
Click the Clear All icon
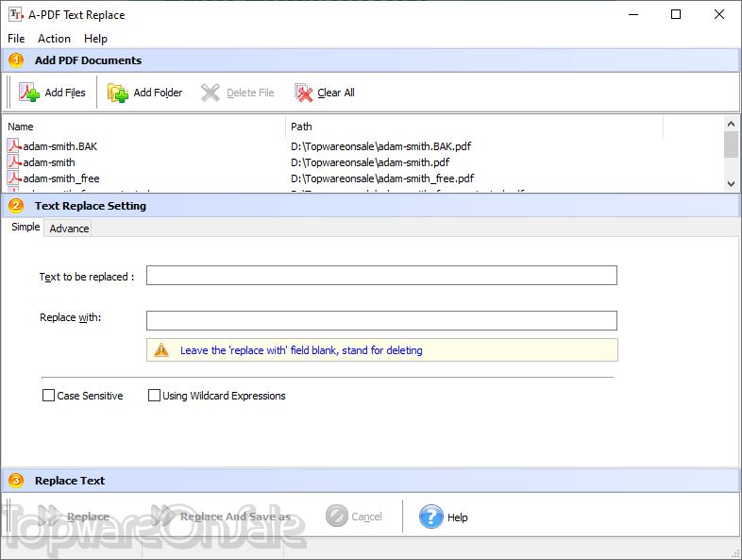point(303,93)
